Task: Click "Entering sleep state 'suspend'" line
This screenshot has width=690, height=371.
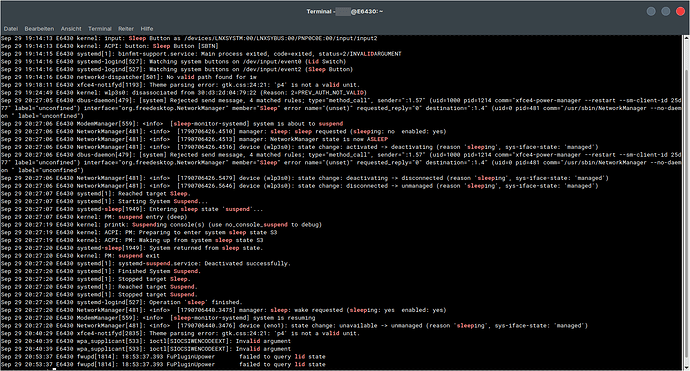Action: point(132,209)
